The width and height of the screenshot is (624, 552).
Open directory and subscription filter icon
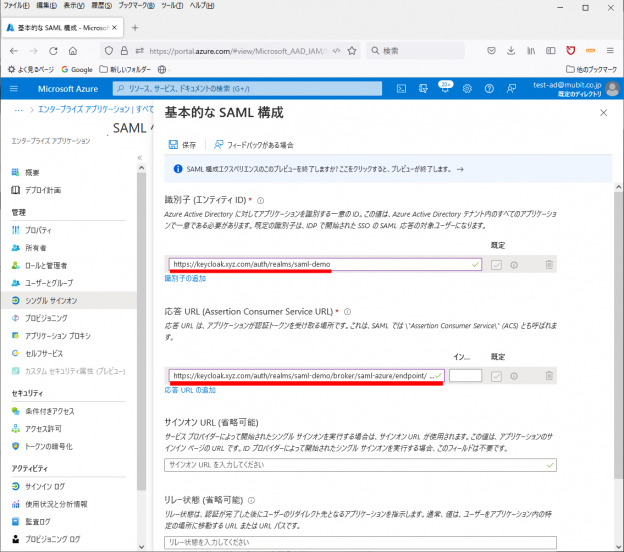[x=423, y=88]
